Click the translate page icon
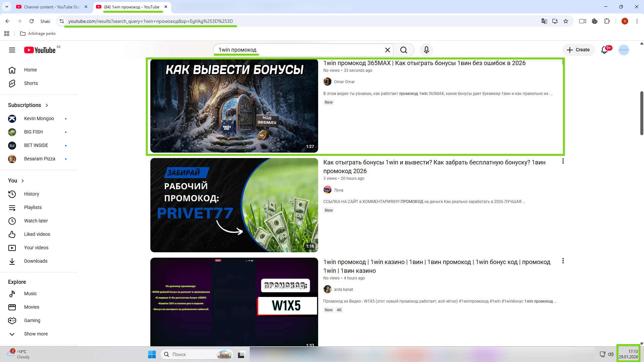Viewport: 644px width, 362px height. point(544,21)
